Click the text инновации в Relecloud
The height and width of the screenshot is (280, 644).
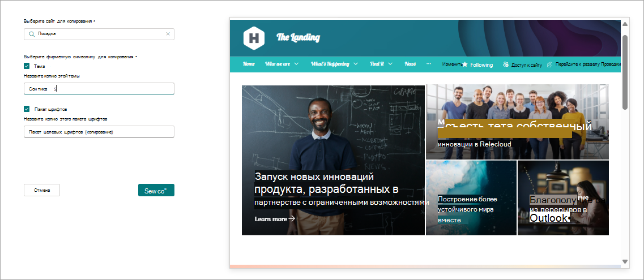tap(475, 144)
